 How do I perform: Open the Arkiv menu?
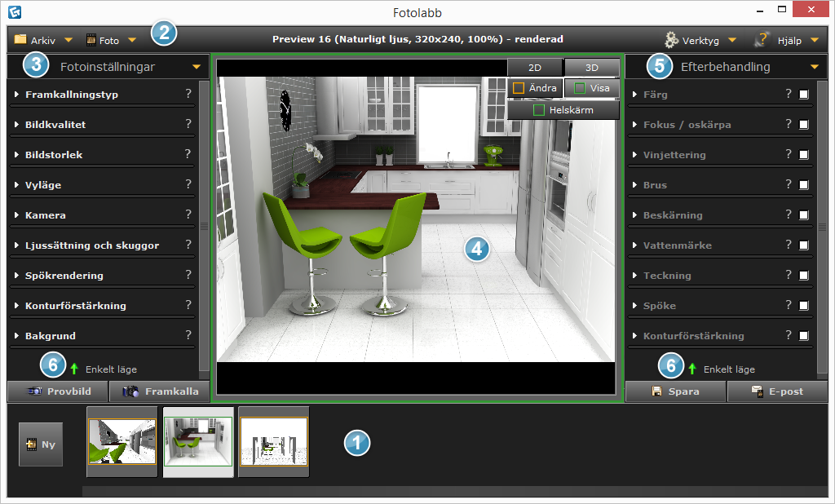tap(42, 39)
